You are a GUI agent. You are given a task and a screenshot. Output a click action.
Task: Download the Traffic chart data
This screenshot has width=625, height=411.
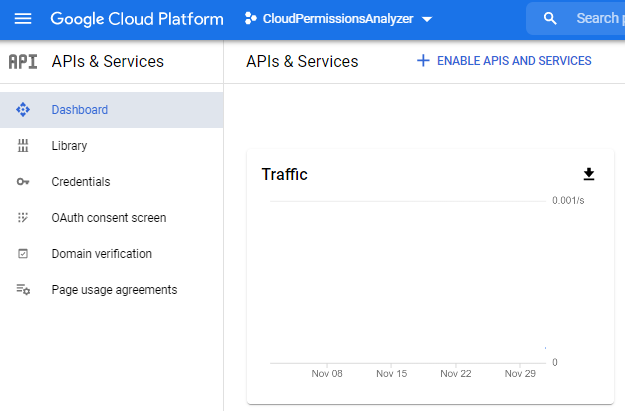[589, 174]
